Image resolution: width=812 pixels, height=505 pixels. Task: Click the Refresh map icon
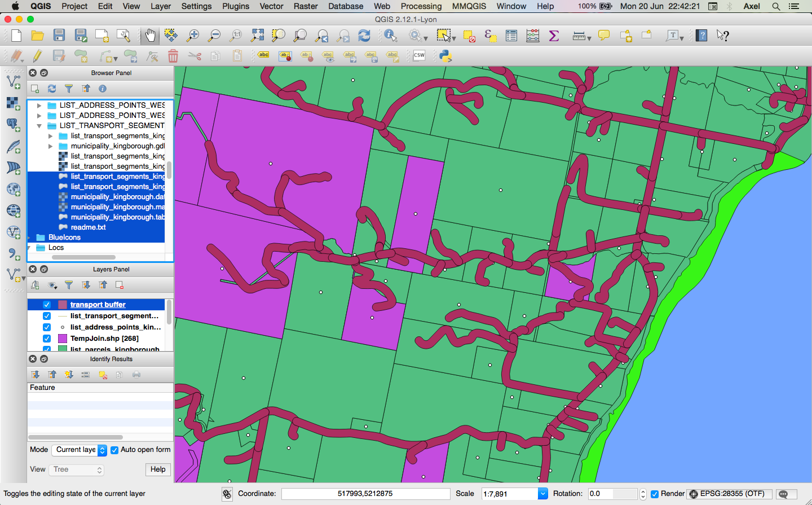(364, 36)
